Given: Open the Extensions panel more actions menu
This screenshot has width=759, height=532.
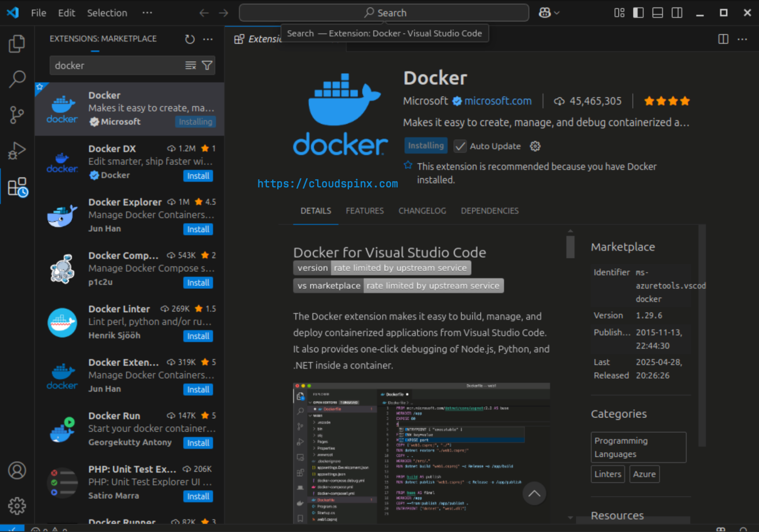Looking at the screenshot, I should click(208, 39).
